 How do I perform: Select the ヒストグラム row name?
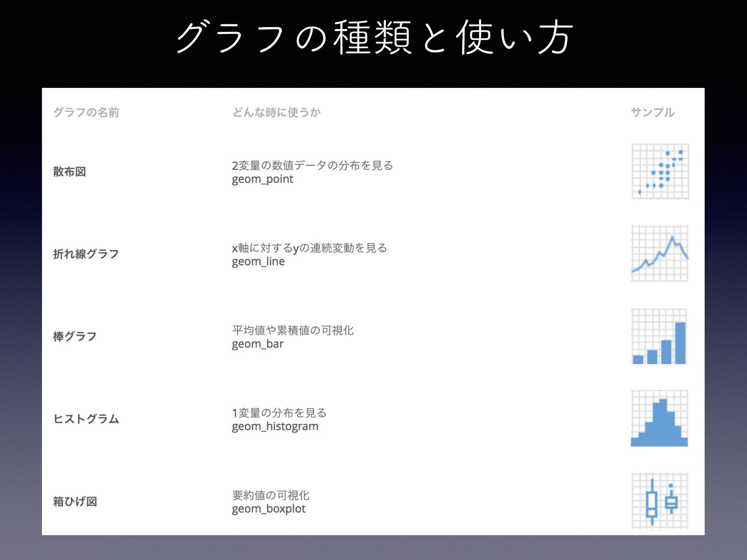point(86,419)
